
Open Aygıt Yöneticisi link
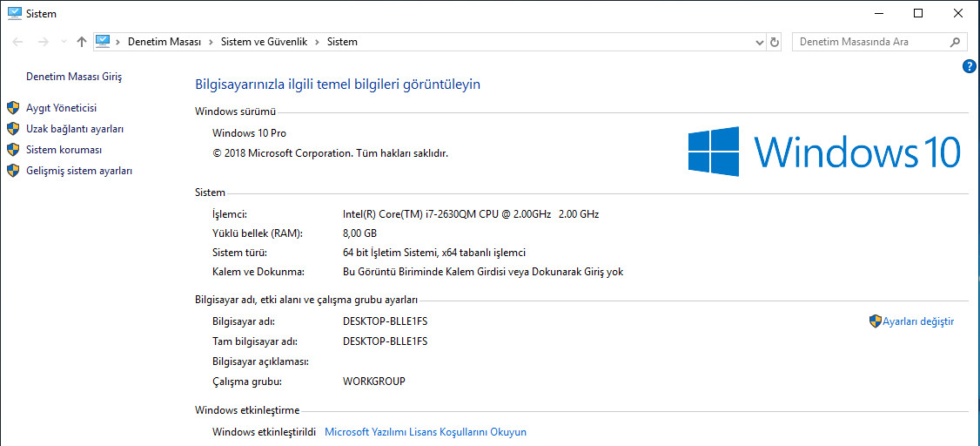pos(61,108)
